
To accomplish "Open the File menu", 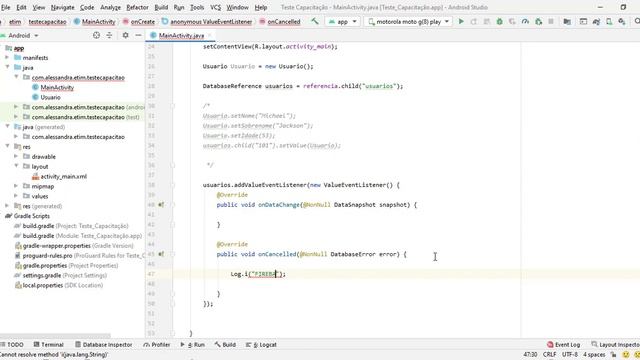I will pos(5,7).
